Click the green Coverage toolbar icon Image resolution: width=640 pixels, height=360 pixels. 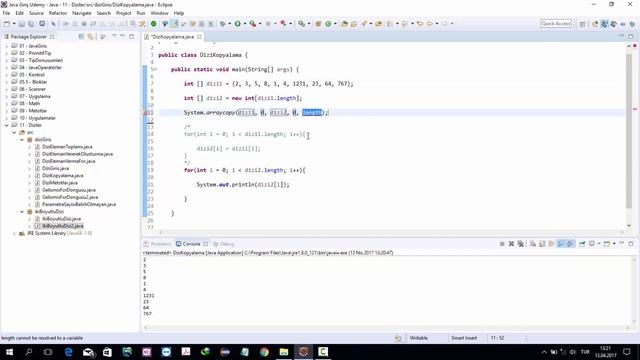pos(153,24)
